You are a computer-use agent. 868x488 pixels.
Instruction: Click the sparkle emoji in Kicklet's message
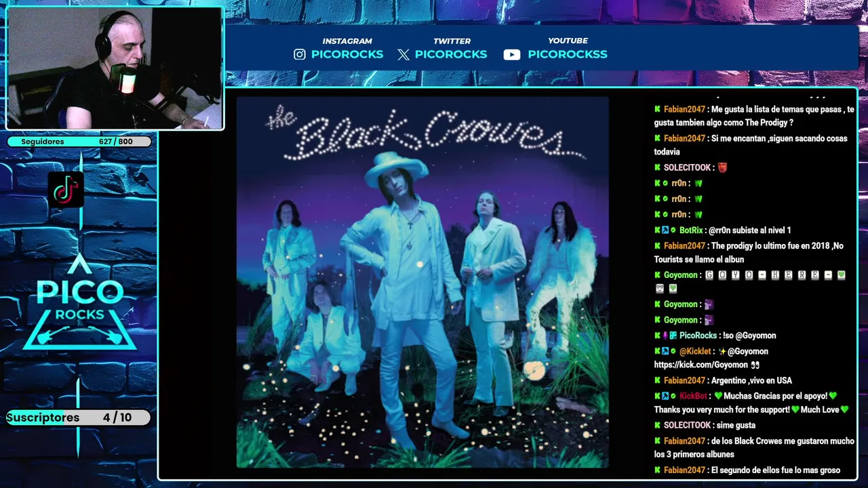tap(722, 351)
